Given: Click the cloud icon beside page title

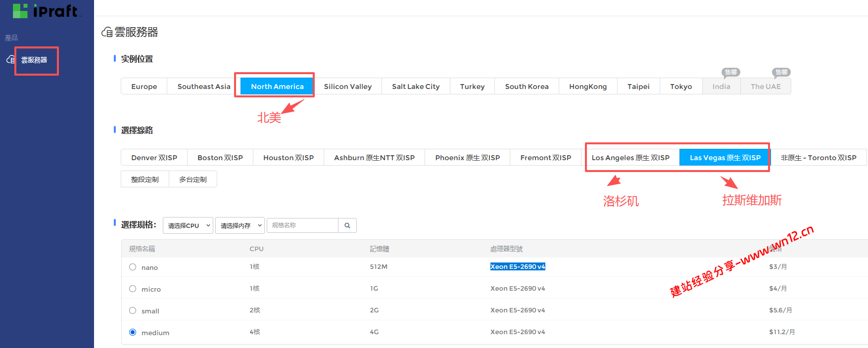Looking at the screenshot, I should pos(107,33).
